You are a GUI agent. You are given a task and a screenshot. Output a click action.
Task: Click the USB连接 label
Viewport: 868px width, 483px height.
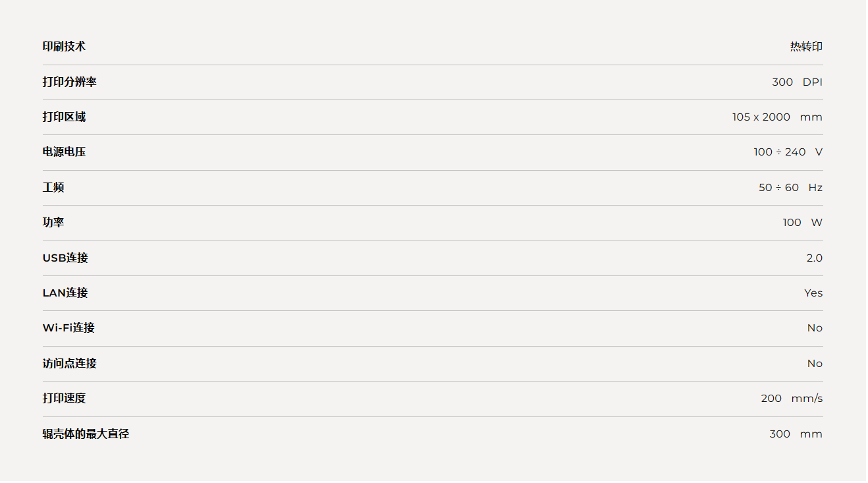(x=65, y=258)
